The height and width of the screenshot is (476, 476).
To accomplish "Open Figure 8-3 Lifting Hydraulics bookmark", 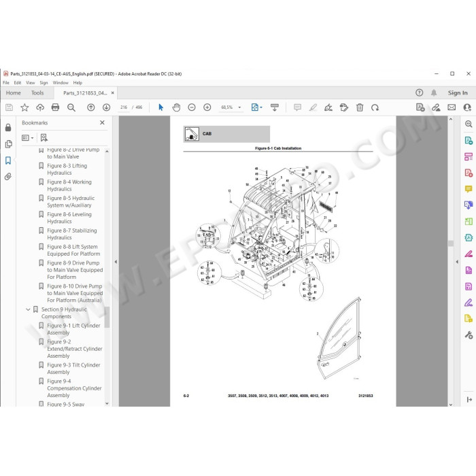I will pos(67,169).
